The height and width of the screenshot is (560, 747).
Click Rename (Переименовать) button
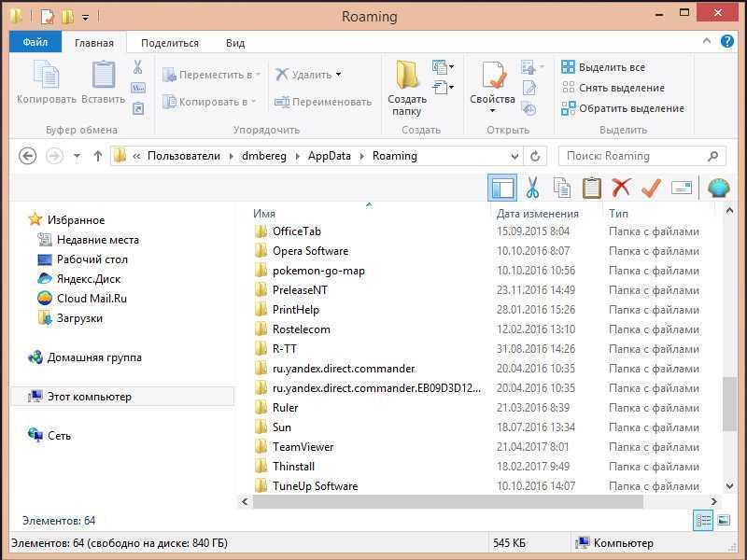tap(322, 102)
